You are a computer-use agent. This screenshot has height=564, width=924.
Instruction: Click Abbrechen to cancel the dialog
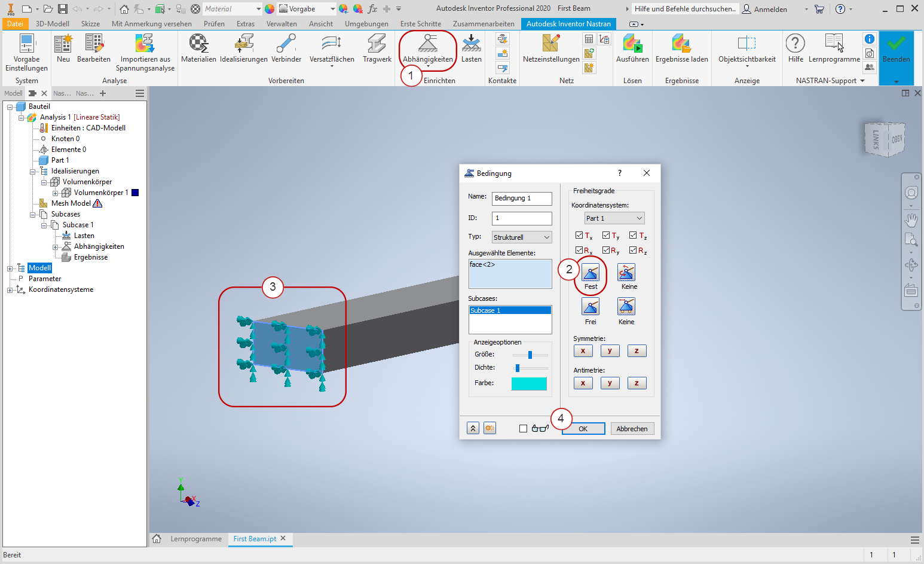click(x=632, y=429)
